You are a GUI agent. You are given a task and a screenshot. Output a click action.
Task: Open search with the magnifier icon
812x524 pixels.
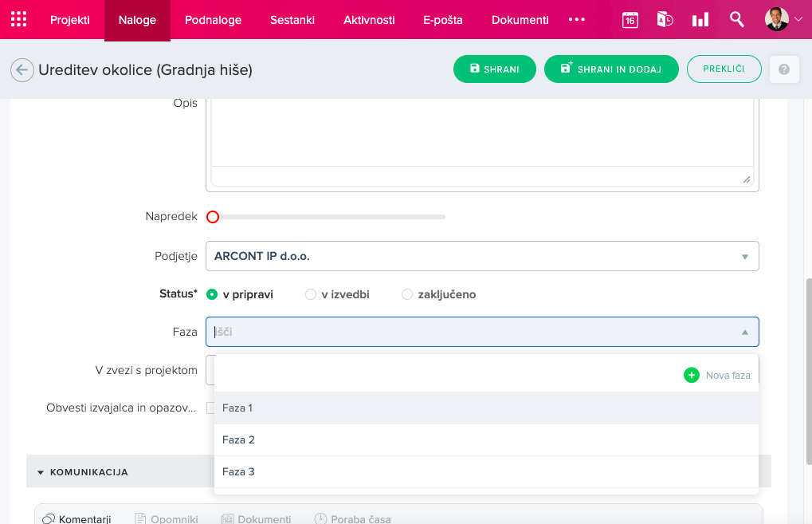[736, 20]
